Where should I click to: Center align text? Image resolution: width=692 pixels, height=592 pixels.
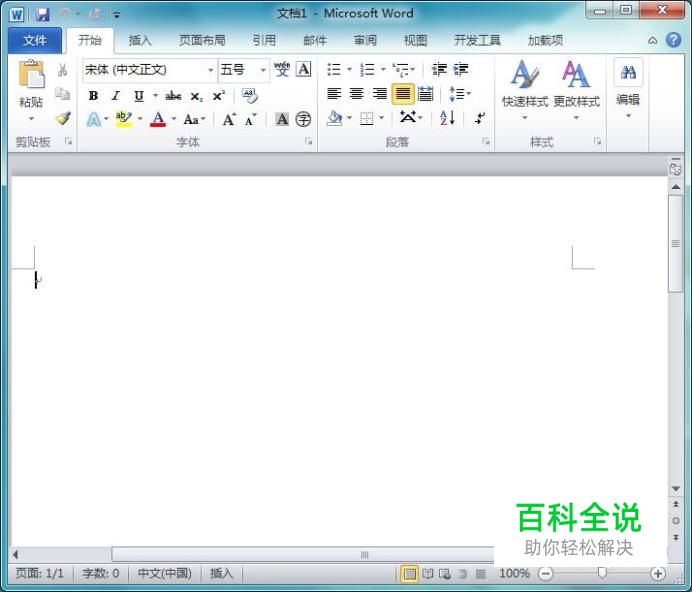point(357,94)
